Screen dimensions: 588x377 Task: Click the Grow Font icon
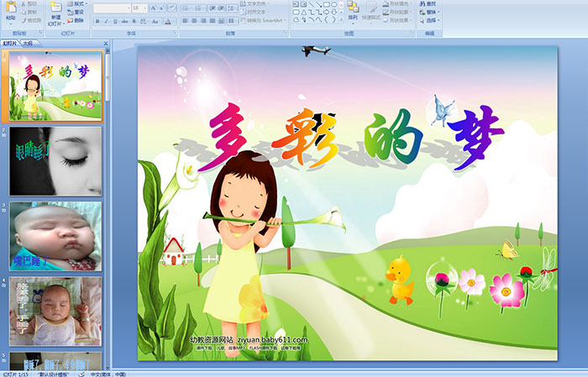click(153, 8)
